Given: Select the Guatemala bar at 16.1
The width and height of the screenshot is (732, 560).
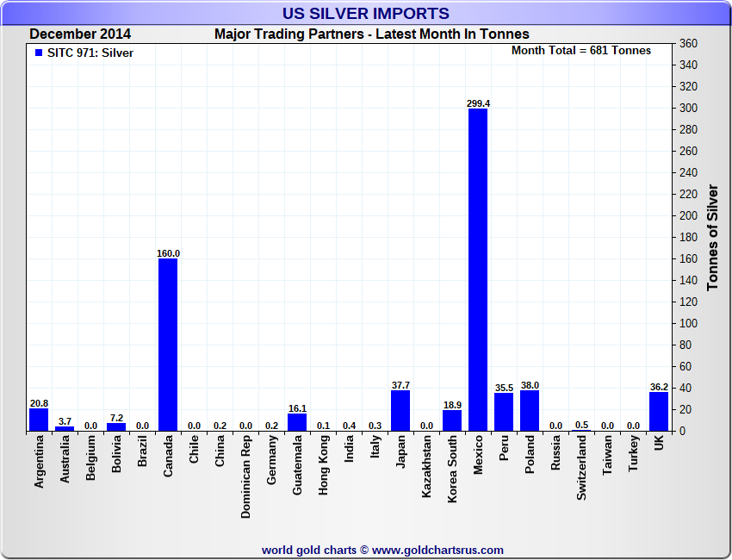Looking at the screenshot, I should click(x=297, y=422).
